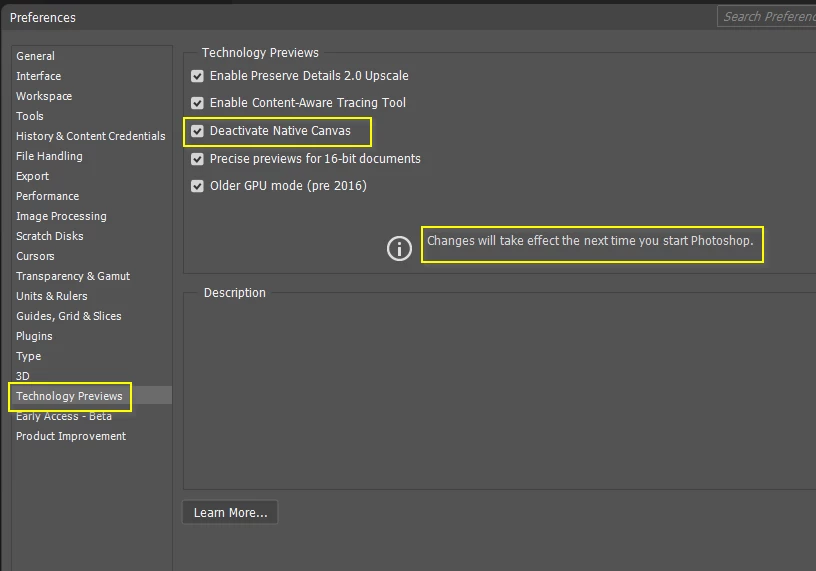This screenshot has width=816, height=571.
Task: Click the restart notice text
Action: (x=590, y=240)
